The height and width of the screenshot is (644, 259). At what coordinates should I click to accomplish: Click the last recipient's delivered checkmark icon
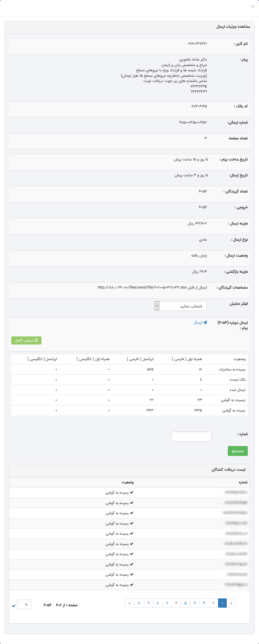pyautogui.click(x=132, y=585)
